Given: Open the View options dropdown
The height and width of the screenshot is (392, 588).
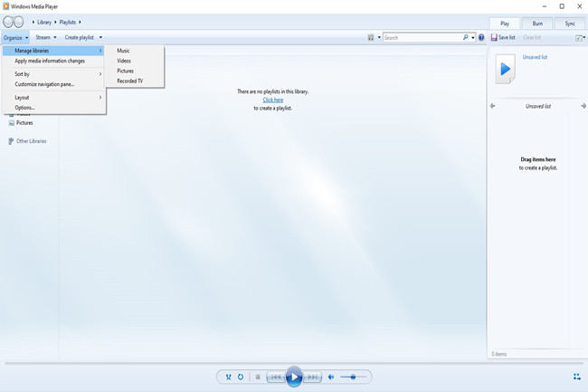Looking at the screenshot, I should 373,37.
